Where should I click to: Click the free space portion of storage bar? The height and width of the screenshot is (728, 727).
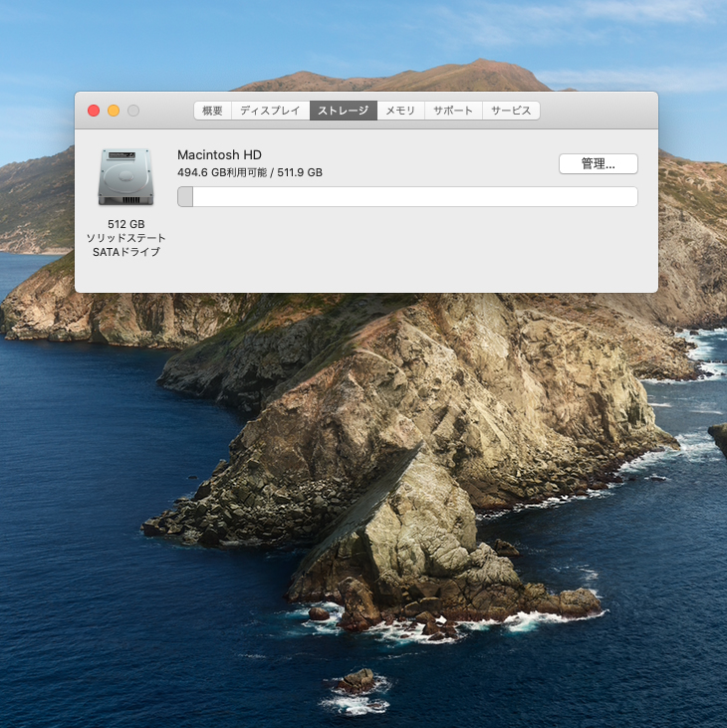[415, 197]
